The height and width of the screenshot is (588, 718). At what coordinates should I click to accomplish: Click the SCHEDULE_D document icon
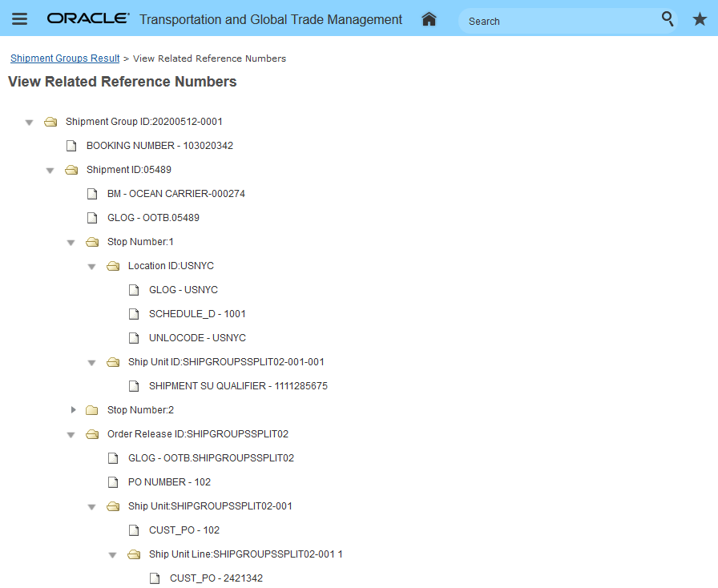tap(134, 314)
